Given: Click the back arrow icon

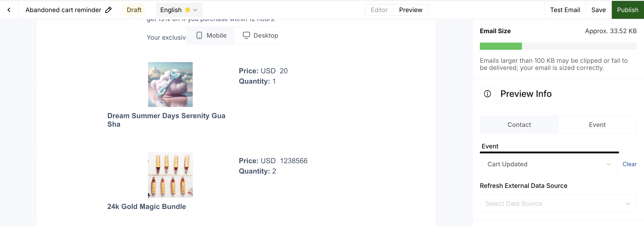Looking at the screenshot, I should pos(9,10).
